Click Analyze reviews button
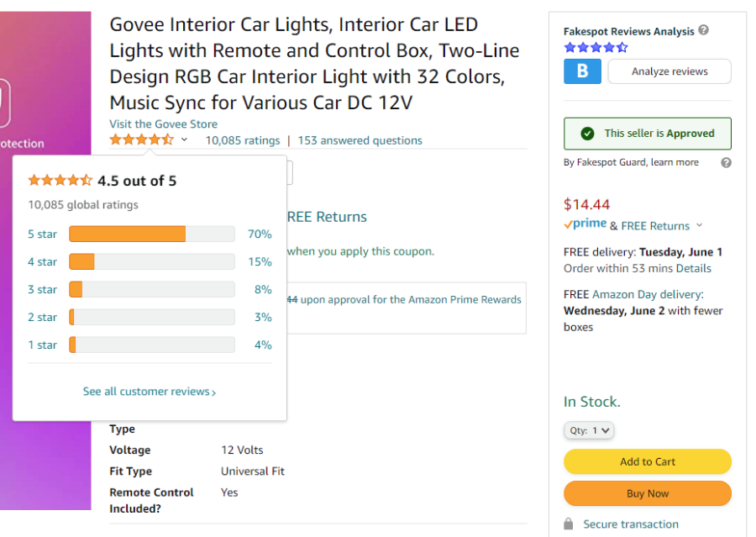This screenshot has width=756, height=537. tap(669, 71)
